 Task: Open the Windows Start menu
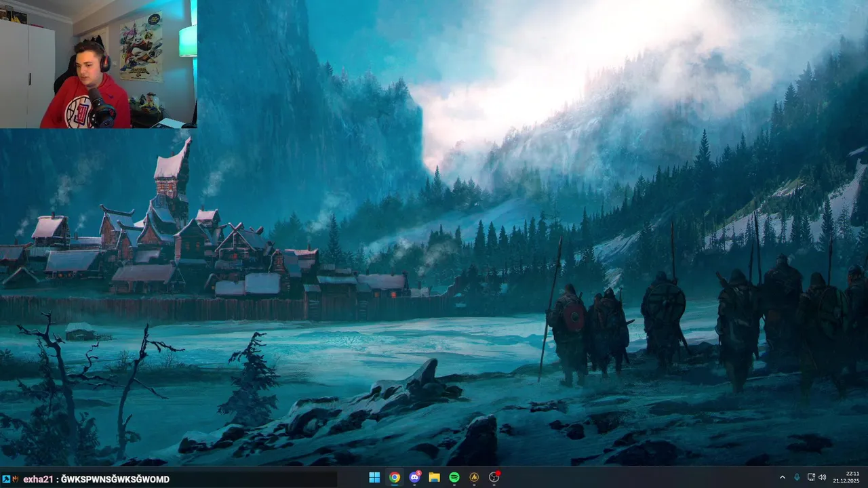point(374,477)
